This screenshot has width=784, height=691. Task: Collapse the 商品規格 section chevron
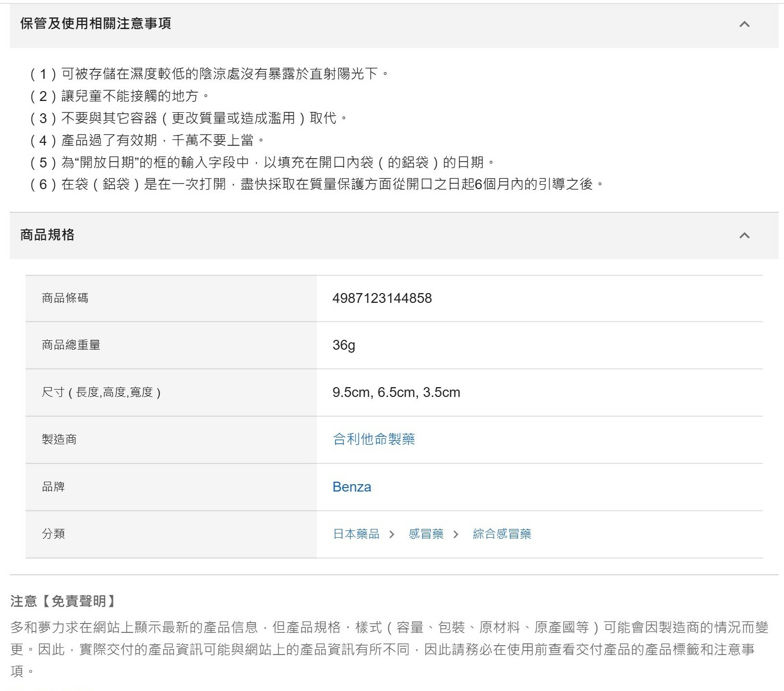tap(744, 235)
